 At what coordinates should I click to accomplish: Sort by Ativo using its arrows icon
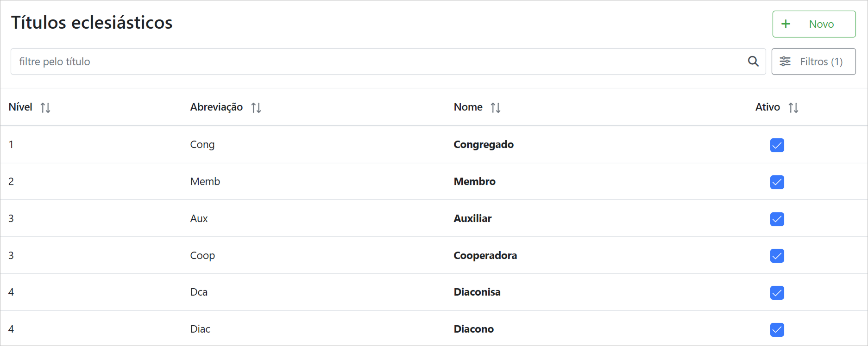tap(793, 108)
